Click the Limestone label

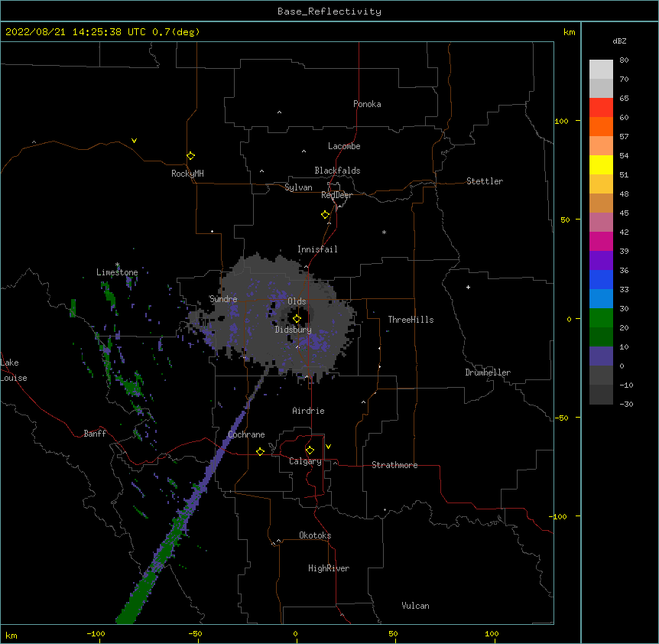coord(117,272)
